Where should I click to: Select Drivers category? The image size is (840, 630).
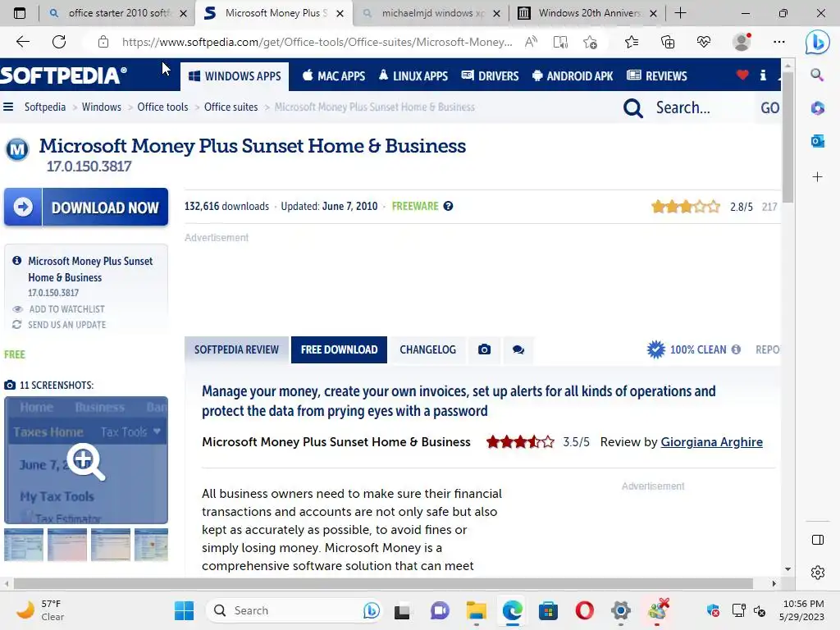(x=491, y=76)
